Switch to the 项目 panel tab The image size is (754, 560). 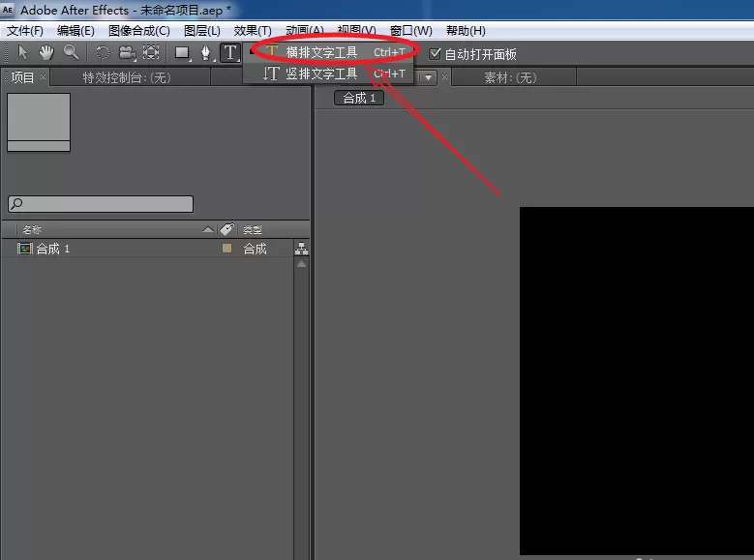pos(22,77)
